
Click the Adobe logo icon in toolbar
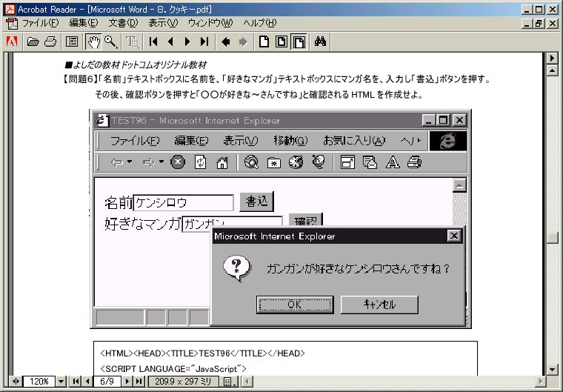pos(12,41)
